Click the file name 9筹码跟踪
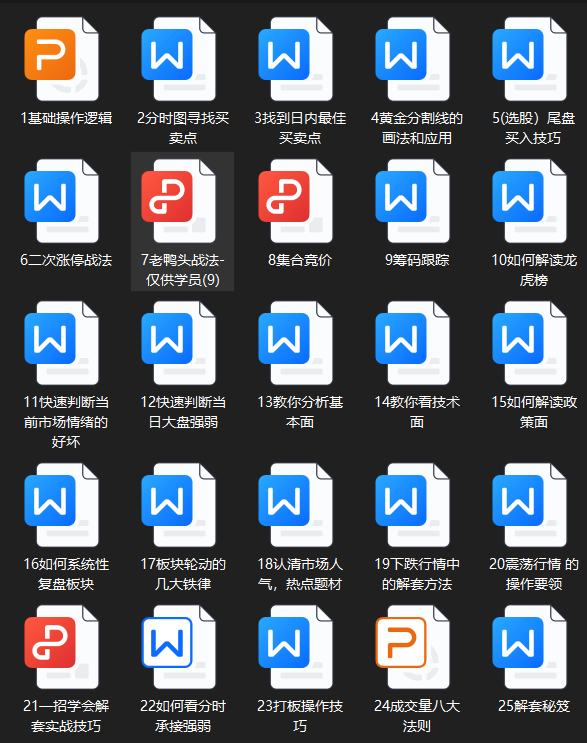 click(x=417, y=260)
